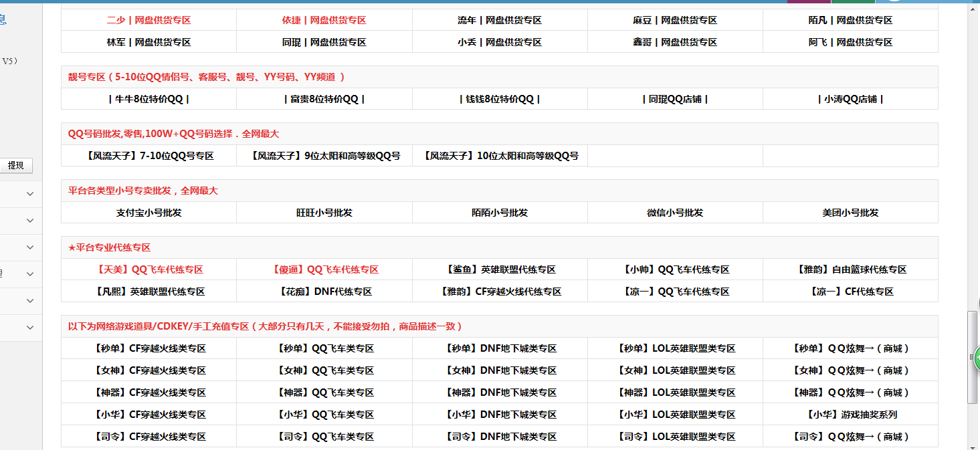Screen dimensions: 980x450
Task: Open 【花痴】DNF代练专区
Action: (324, 292)
